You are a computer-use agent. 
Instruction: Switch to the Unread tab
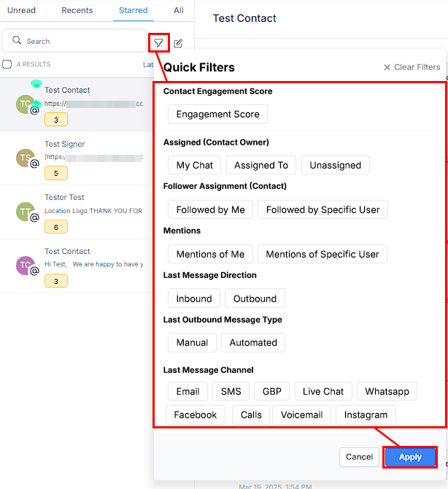coord(21,10)
